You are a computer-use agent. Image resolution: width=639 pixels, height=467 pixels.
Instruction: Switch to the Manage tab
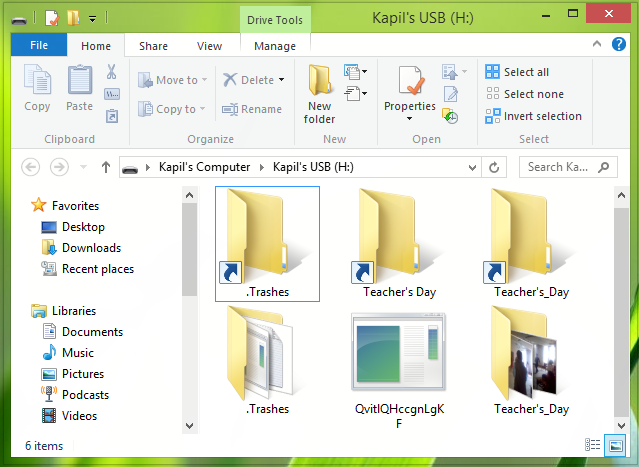click(x=275, y=46)
